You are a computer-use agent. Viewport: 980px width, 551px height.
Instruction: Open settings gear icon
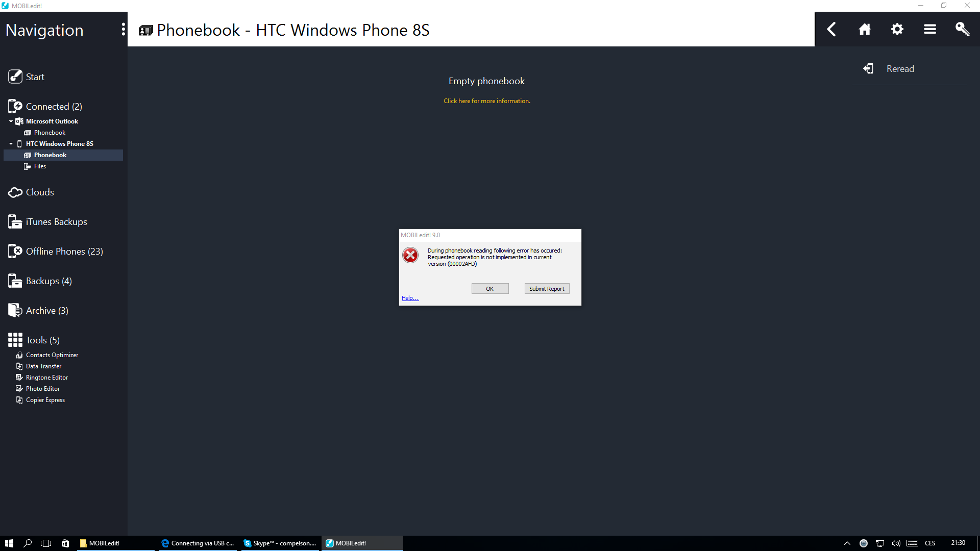pos(897,30)
